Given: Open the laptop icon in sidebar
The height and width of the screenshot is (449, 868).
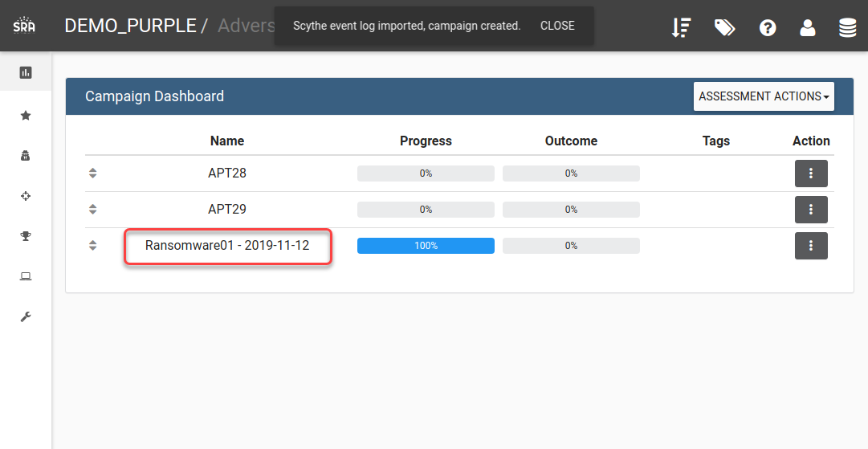Looking at the screenshot, I should 26,276.
